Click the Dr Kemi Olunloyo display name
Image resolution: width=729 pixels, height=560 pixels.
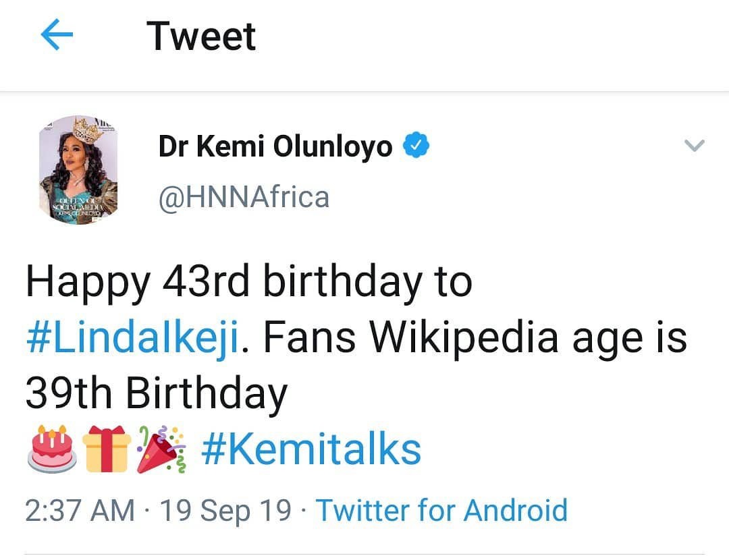(x=275, y=146)
